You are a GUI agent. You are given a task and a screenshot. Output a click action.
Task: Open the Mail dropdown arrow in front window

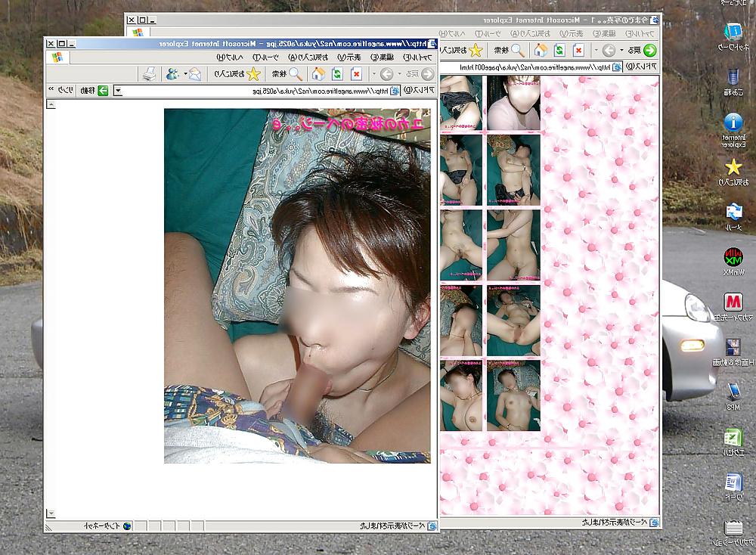click(x=185, y=74)
